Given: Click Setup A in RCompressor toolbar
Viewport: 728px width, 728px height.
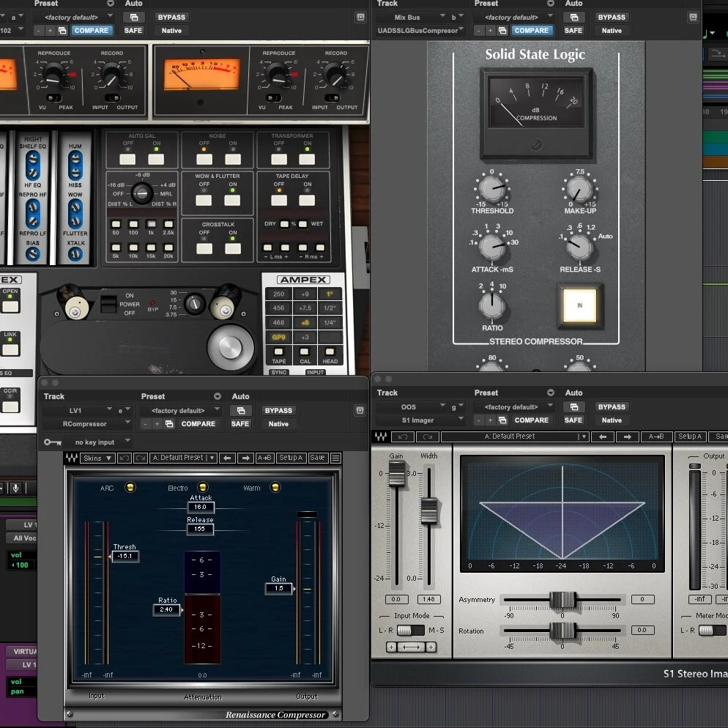Looking at the screenshot, I should click(x=291, y=458).
